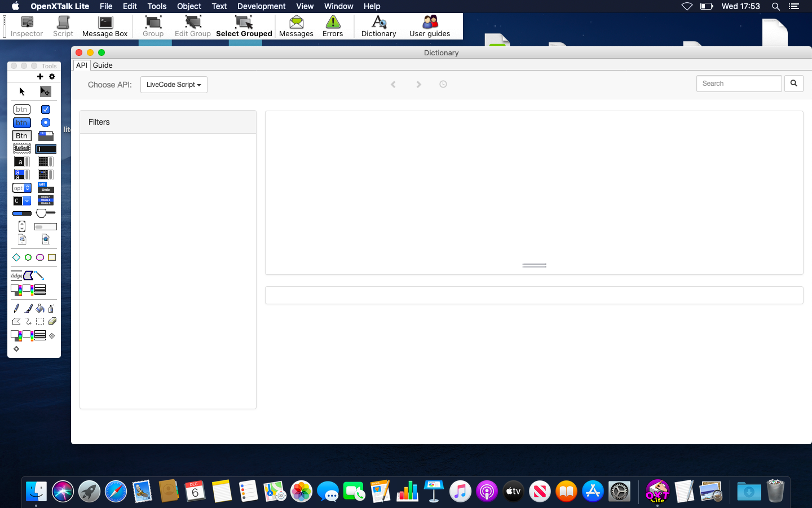Screen dimensions: 812x508
Task: Open the Object menu
Action: (189, 6)
